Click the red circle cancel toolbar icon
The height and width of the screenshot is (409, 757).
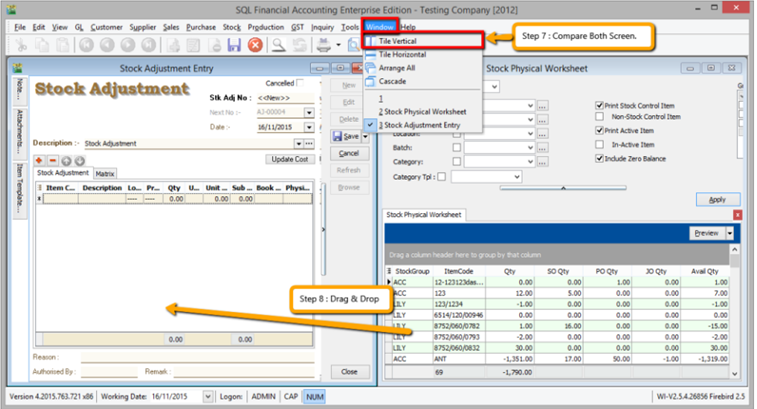coord(255,45)
